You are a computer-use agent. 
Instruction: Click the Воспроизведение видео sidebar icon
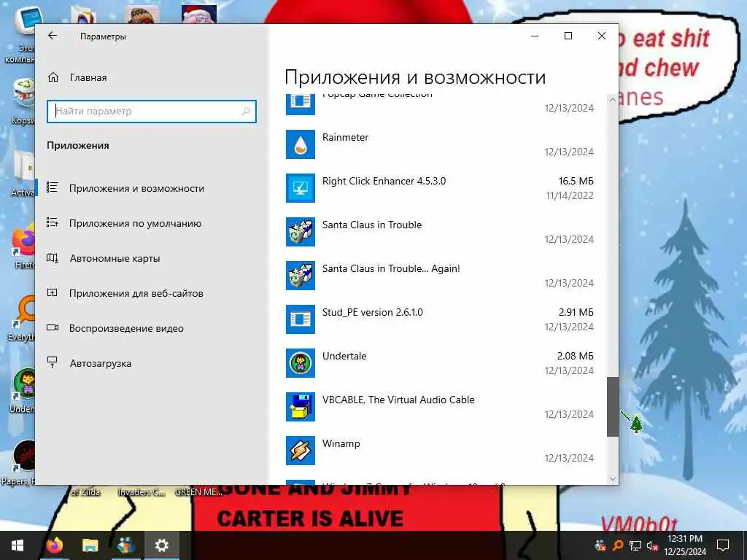coord(53,328)
